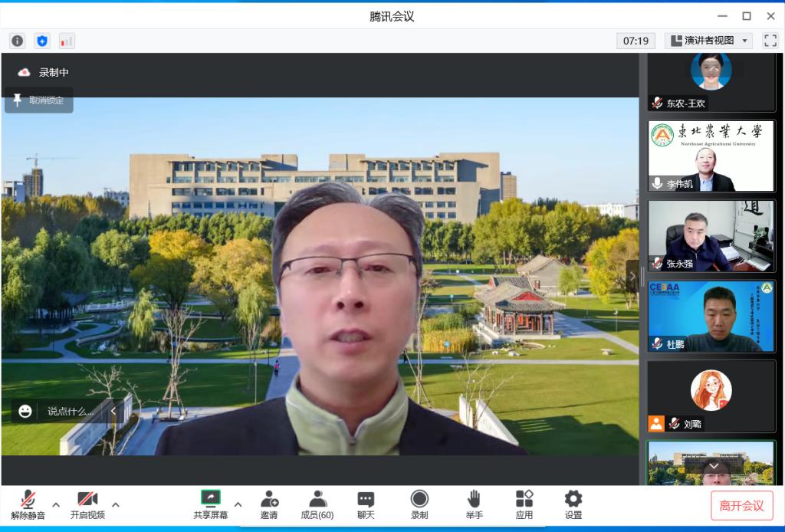
Task: Open the 演讲者视图 view selector dropdown
Action: pyautogui.click(x=709, y=40)
